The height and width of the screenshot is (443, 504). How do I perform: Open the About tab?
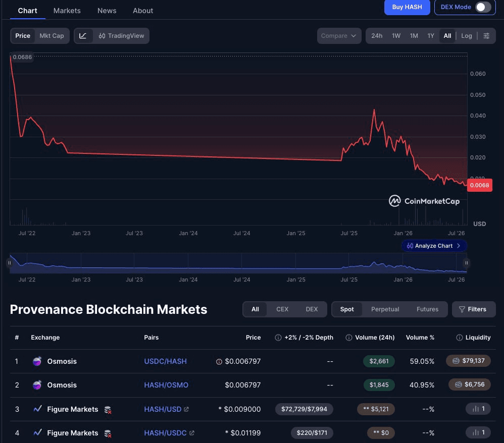[143, 11]
